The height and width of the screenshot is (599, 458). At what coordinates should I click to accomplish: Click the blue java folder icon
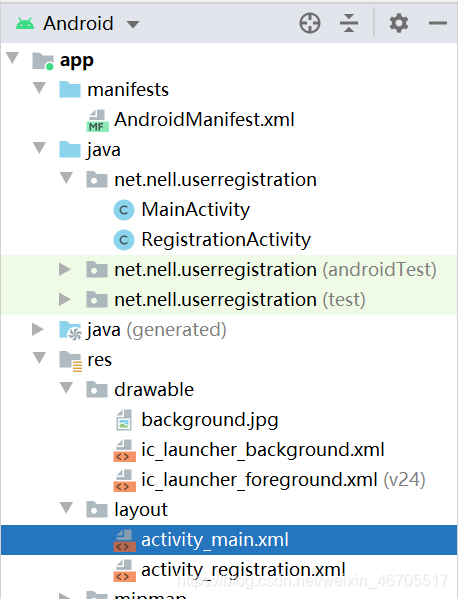point(70,149)
